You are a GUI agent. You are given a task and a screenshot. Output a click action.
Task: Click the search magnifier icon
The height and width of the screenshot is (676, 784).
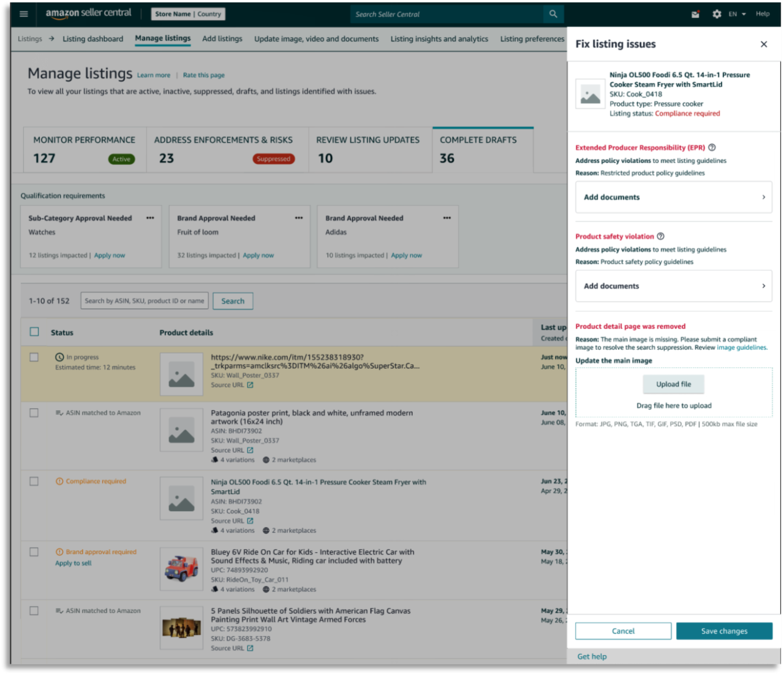pyautogui.click(x=553, y=14)
